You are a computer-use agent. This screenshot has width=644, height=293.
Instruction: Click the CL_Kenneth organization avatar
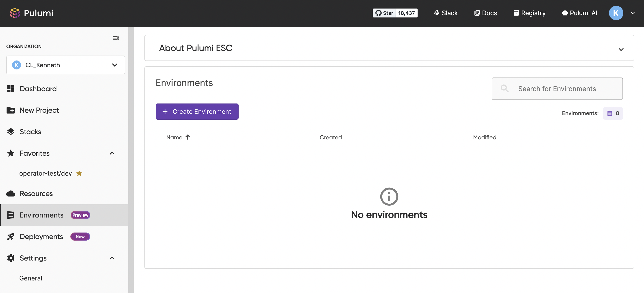click(x=17, y=65)
